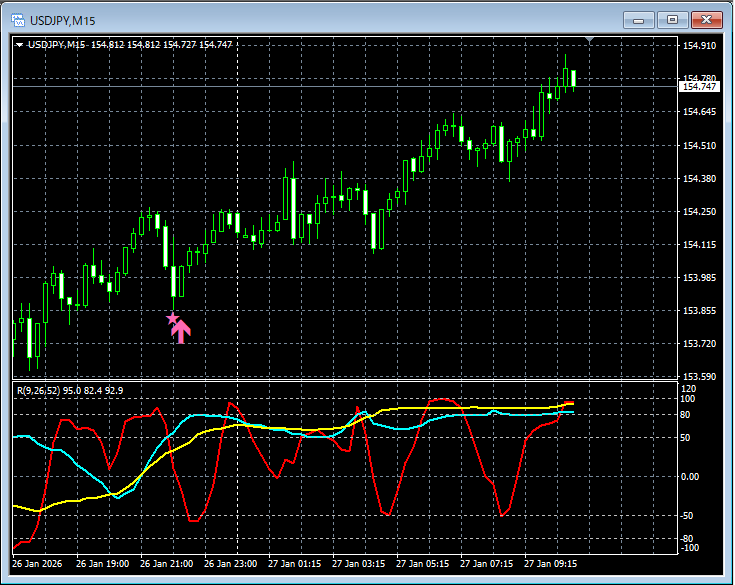Maximize the USDJPY chart window
735x585 pixels.
tap(672, 19)
